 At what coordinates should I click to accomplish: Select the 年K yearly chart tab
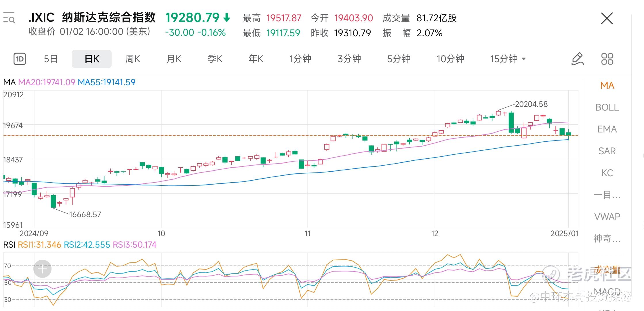click(x=256, y=59)
